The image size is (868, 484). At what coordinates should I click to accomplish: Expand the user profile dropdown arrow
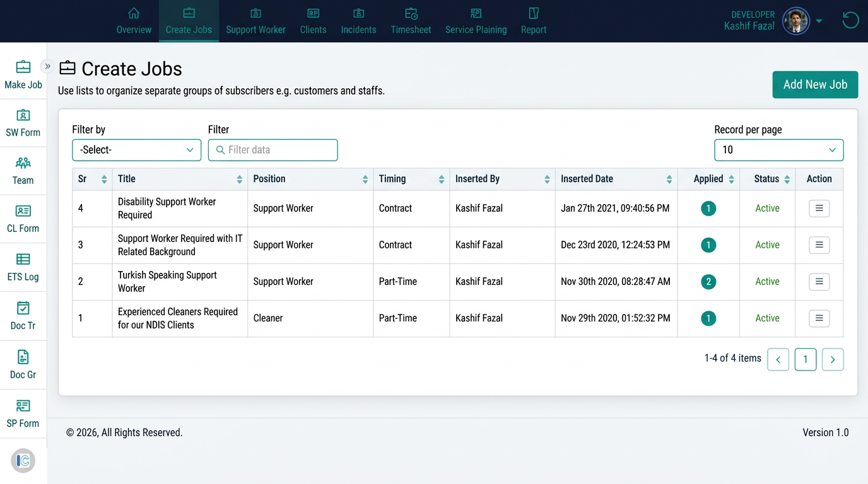pos(819,21)
